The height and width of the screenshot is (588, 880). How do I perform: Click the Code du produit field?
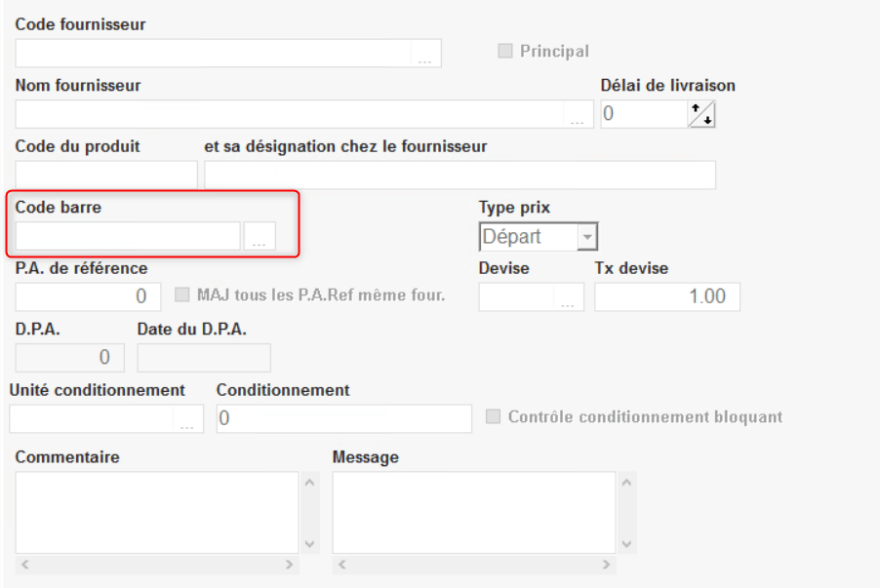(105, 176)
